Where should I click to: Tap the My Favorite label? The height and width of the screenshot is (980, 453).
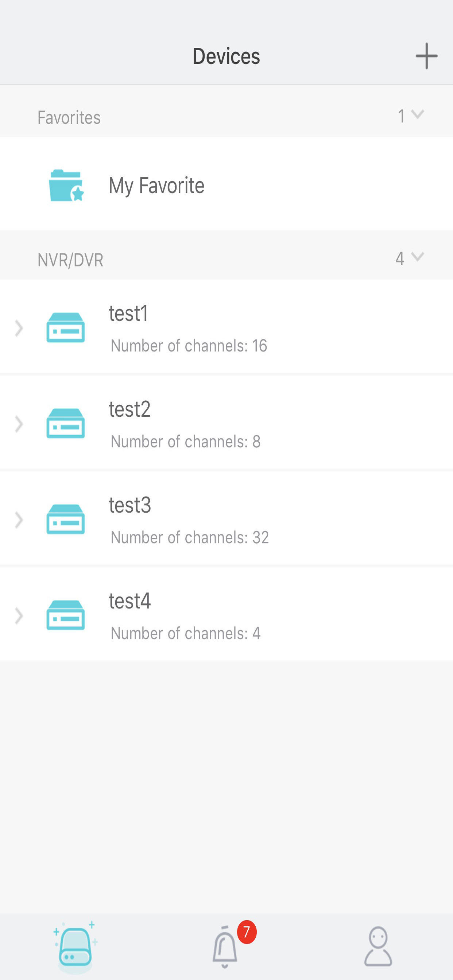pos(156,186)
